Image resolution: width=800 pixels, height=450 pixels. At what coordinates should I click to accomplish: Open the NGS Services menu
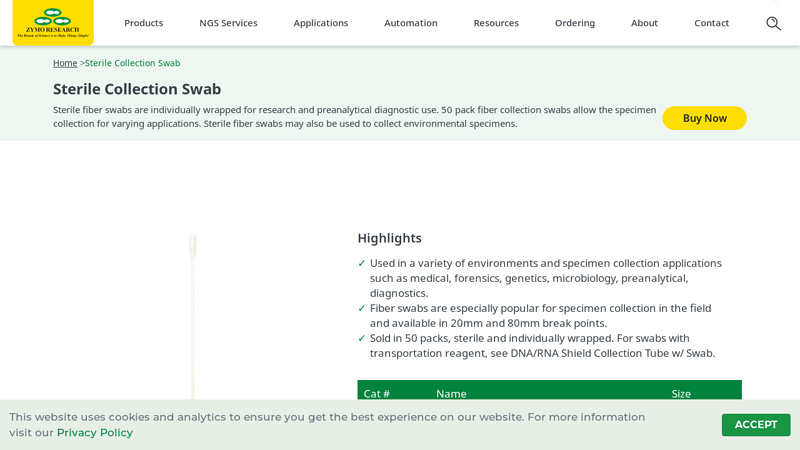pyautogui.click(x=228, y=23)
